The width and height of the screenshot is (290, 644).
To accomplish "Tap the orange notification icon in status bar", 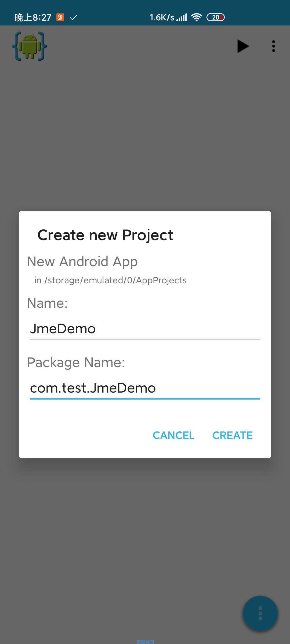I will tap(60, 17).
